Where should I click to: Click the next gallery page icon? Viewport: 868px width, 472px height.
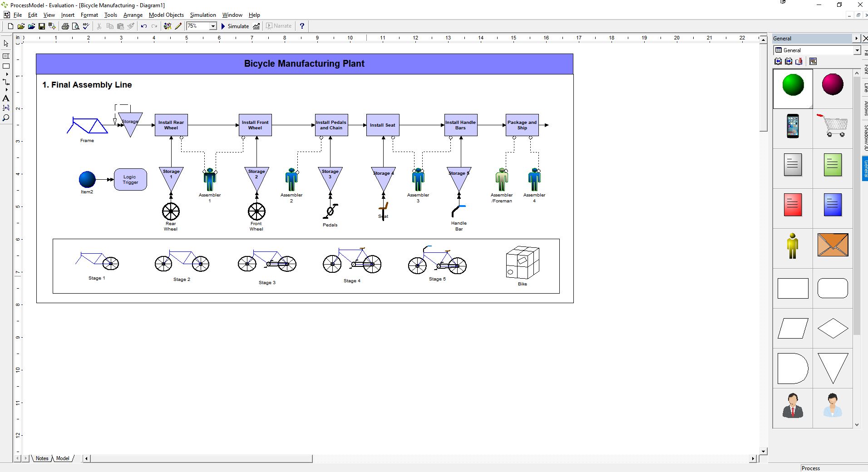coord(789,61)
